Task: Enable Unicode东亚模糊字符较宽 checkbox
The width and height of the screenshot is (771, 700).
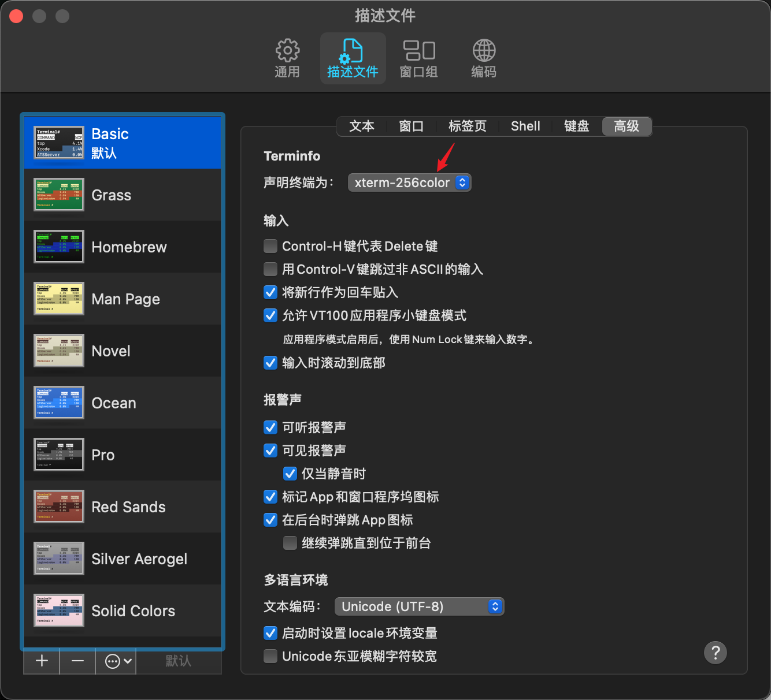Action: point(270,656)
